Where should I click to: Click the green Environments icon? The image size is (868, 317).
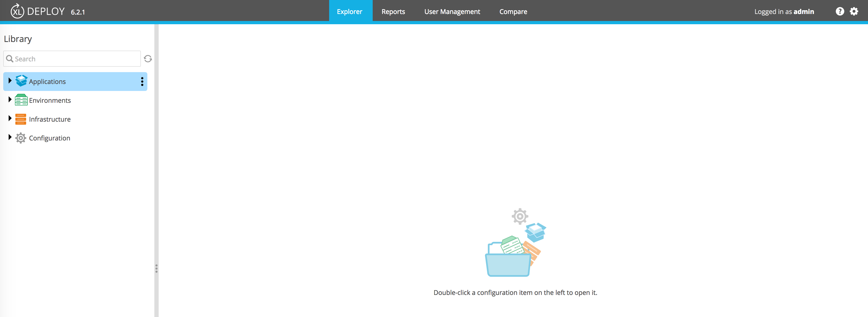point(21,100)
